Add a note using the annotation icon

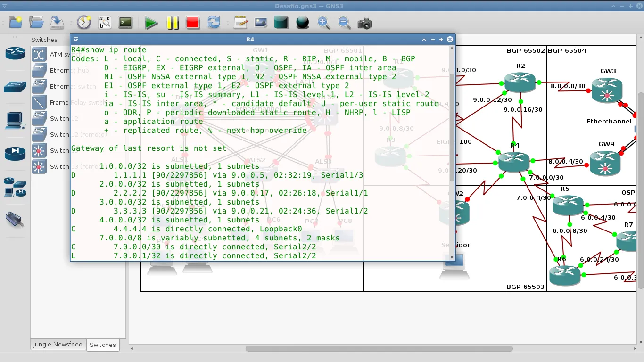(x=239, y=22)
